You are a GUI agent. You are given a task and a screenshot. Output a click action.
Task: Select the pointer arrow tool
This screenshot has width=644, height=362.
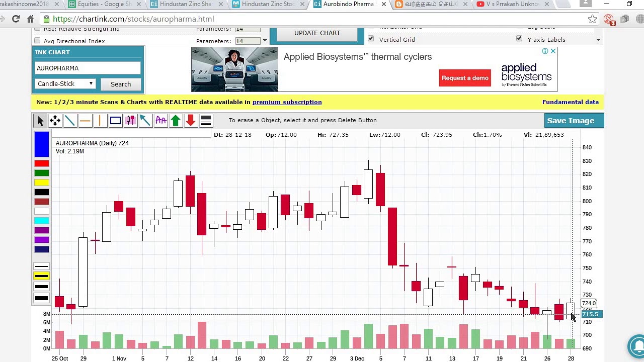point(40,121)
